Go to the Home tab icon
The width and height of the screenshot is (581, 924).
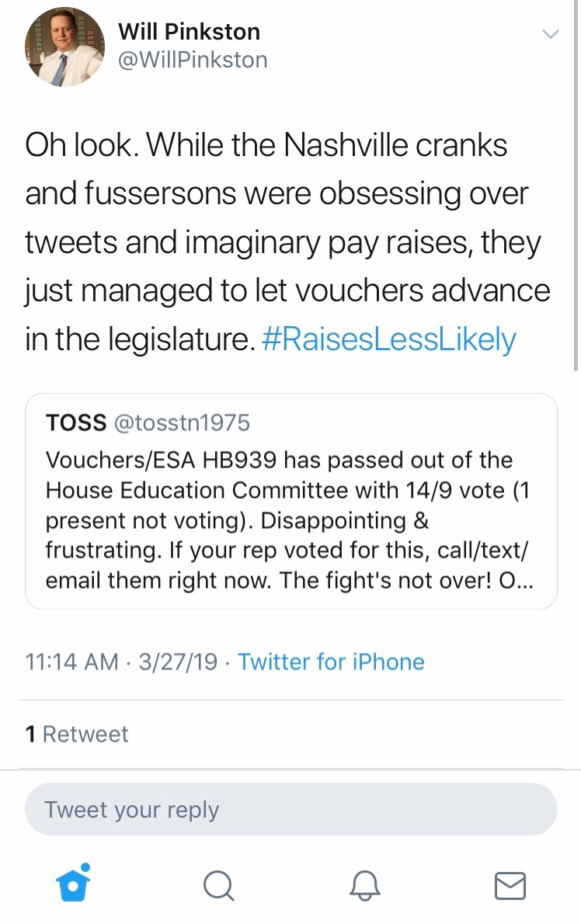tap(73, 884)
